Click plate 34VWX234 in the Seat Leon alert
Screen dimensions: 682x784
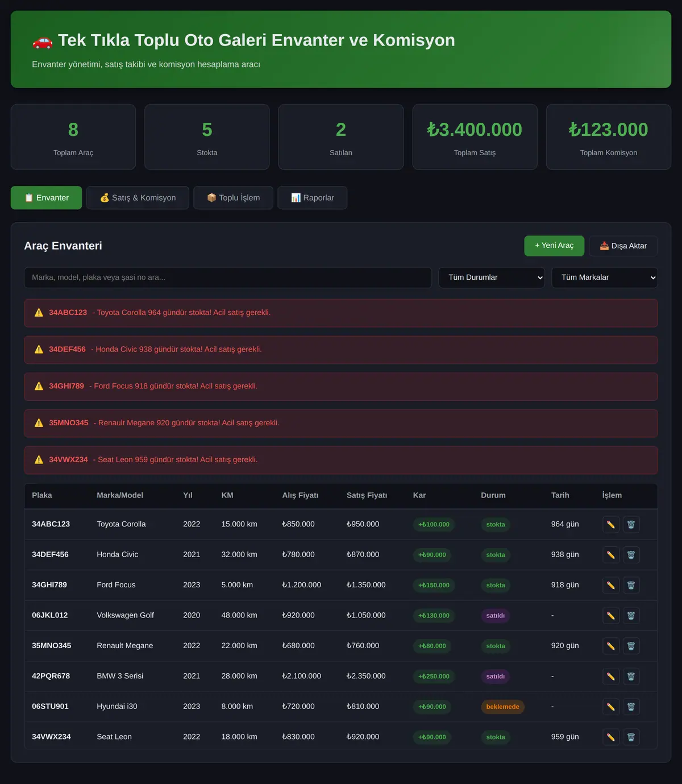click(68, 459)
